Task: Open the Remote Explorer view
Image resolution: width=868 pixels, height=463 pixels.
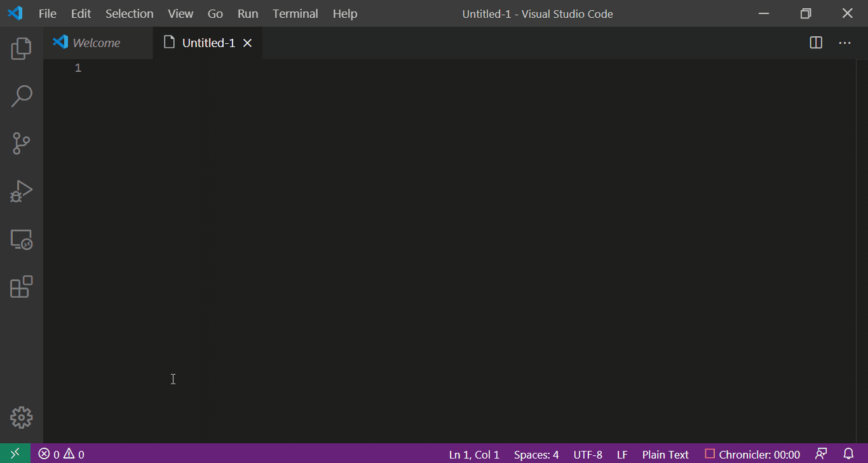Action: 22,239
